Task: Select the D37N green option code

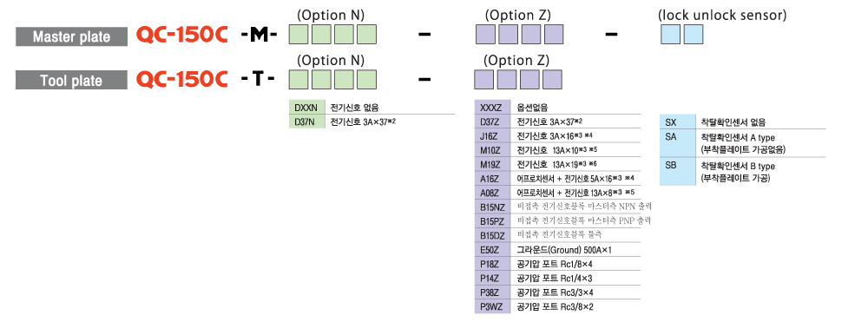Action: [x=306, y=122]
